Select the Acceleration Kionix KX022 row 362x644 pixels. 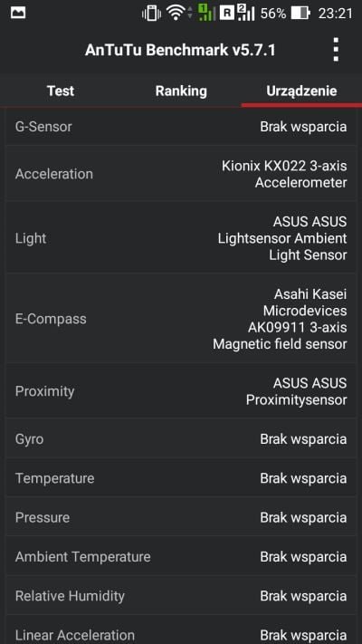[x=181, y=174]
